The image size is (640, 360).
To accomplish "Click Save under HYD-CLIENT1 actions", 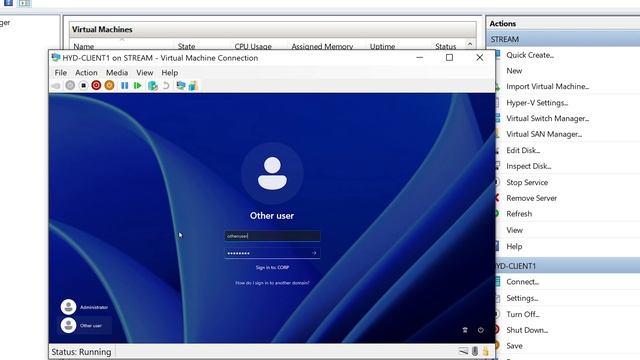I will click(515, 346).
